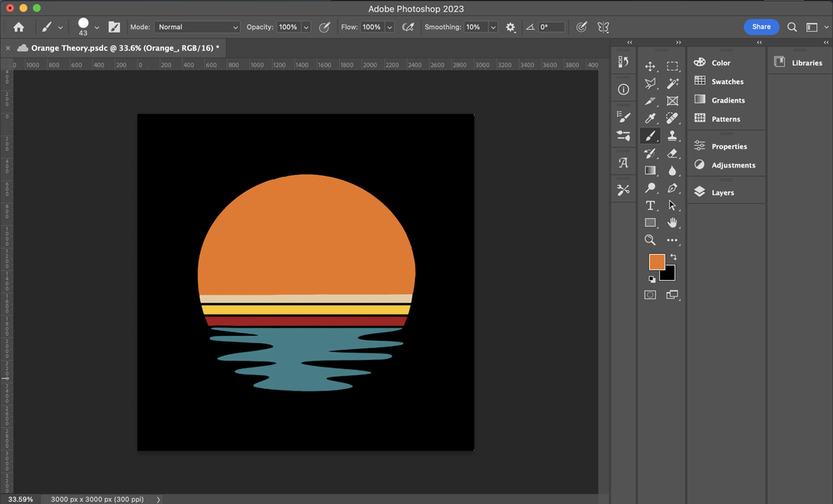The height and width of the screenshot is (504, 833).
Task: Click the orange foreground color swatch
Action: [x=656, y=262]
